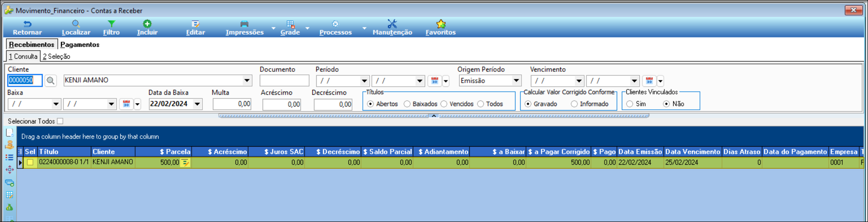The height and width of the screenshot is (222, 868).
Task: Sort by Dias Atraso column header
Action: tap(742, 152)
